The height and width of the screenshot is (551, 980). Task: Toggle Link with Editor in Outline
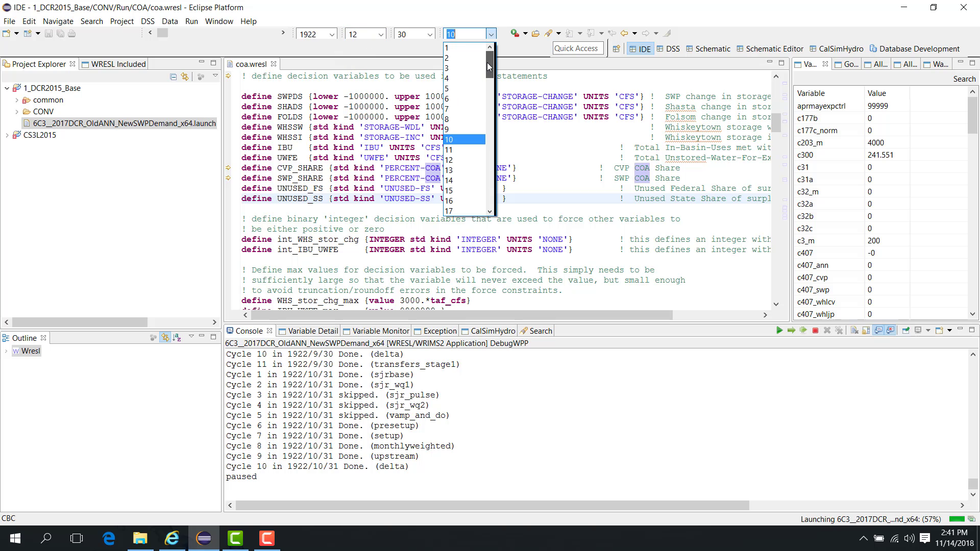(165, 338)
